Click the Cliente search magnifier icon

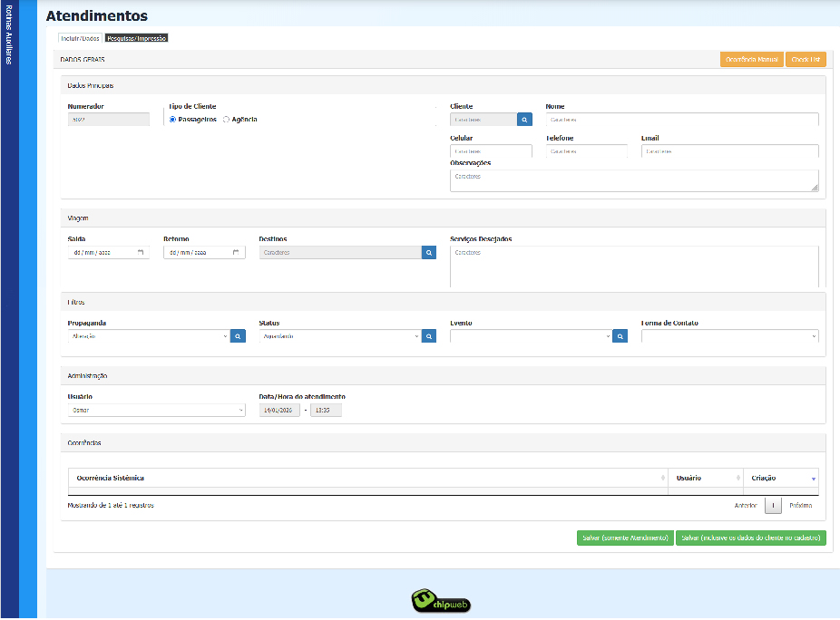524,119
